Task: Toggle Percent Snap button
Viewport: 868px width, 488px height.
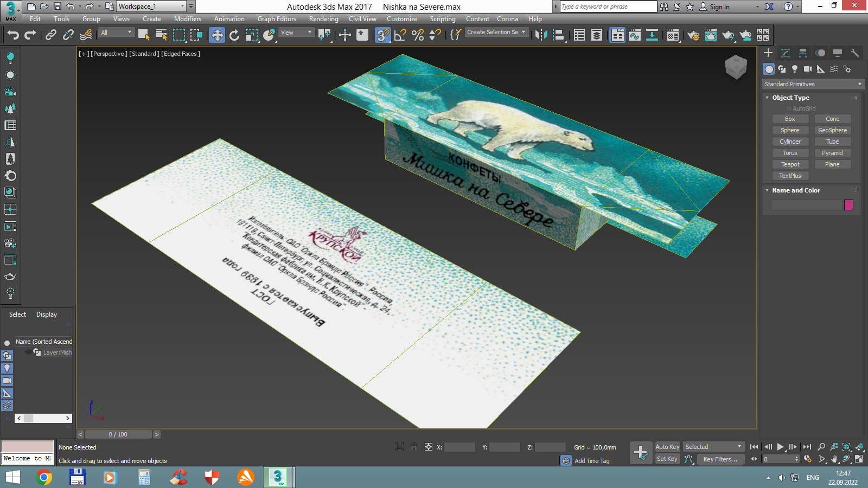Action: click(x=418, y=35)
